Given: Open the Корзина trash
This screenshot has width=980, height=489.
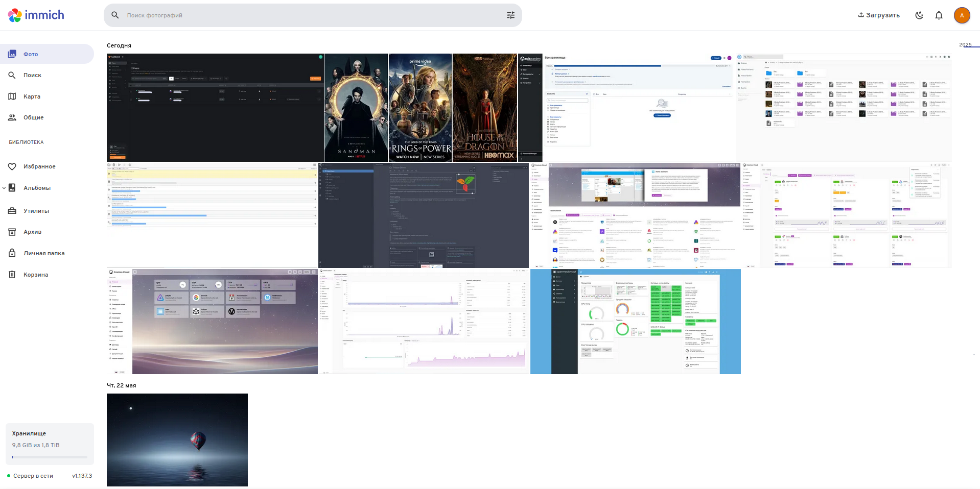Looking at the screenshot, I should (35, 275).
